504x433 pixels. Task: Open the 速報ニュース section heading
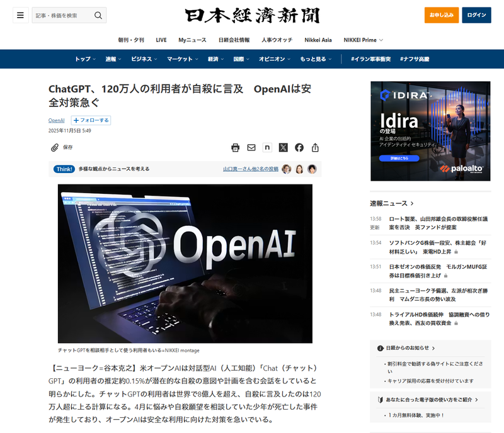[391, 203]
